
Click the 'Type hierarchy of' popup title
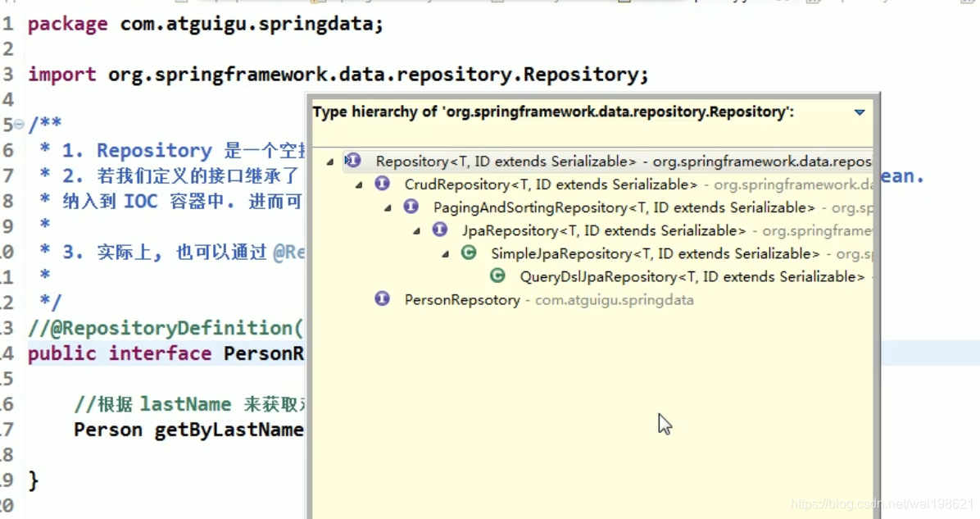[553, 112]
